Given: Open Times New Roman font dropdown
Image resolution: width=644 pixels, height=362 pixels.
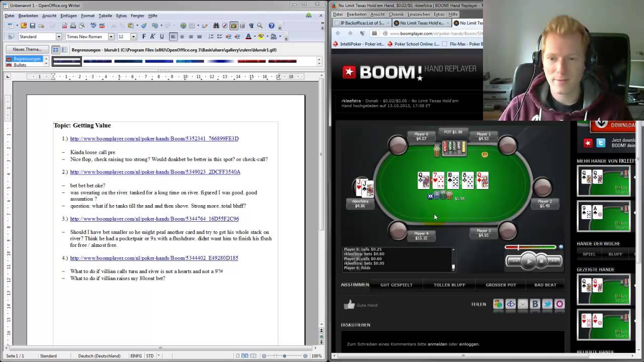Looking at the screenshot, I should [x=111, y=37].
